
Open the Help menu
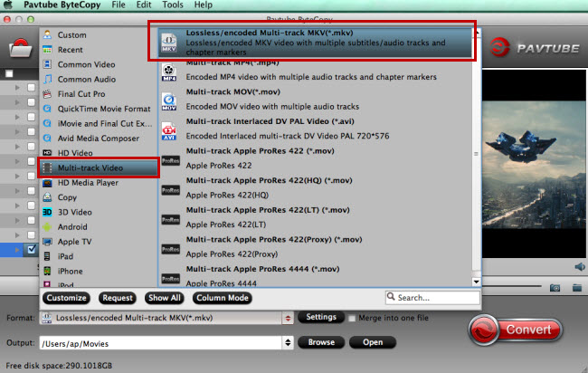click(204, 5)
